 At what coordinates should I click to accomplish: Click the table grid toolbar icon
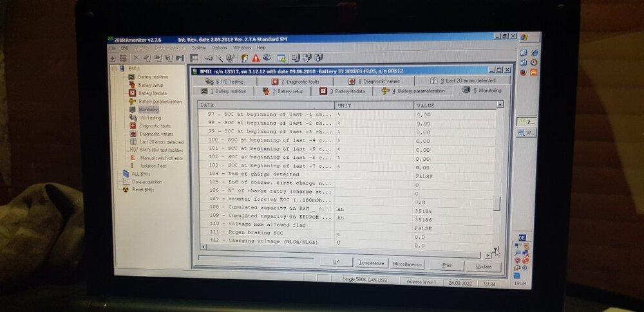194,58
